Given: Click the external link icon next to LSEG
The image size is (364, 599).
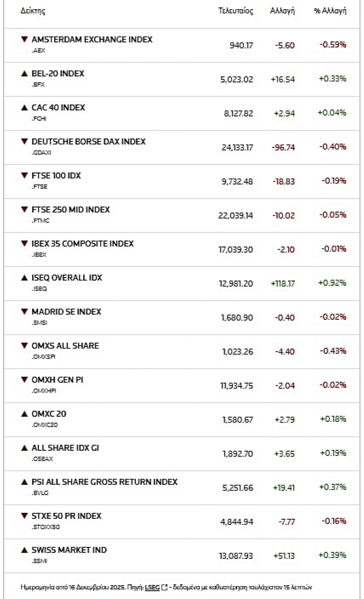Looking at the screenshot, I should [166, 586].
